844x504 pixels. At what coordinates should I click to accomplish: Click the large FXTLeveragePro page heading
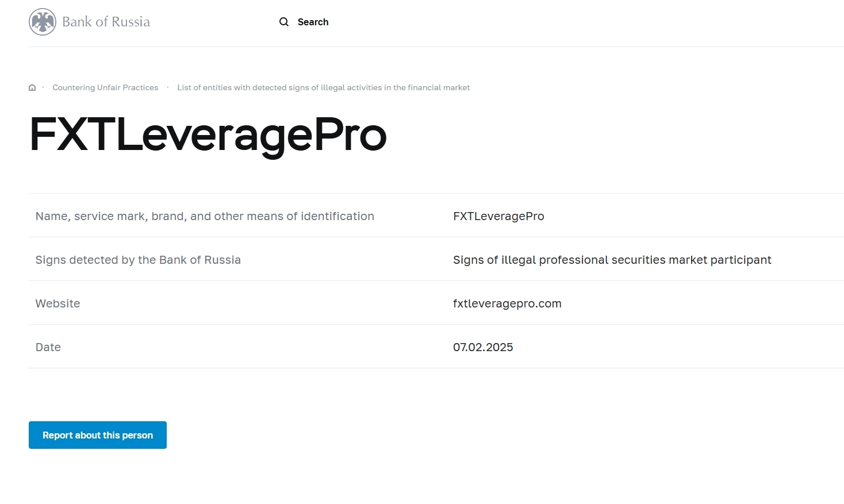pos(208,135)
